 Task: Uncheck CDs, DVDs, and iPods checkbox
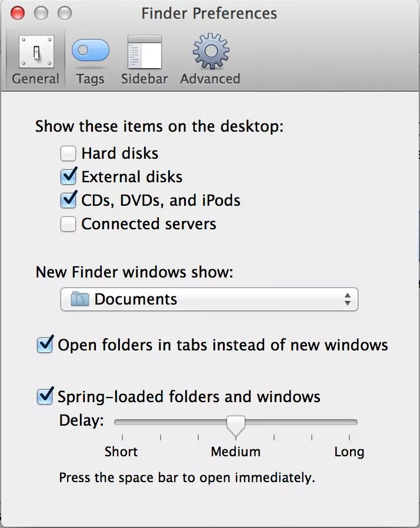pyautogui.click(x=68, y=200)
